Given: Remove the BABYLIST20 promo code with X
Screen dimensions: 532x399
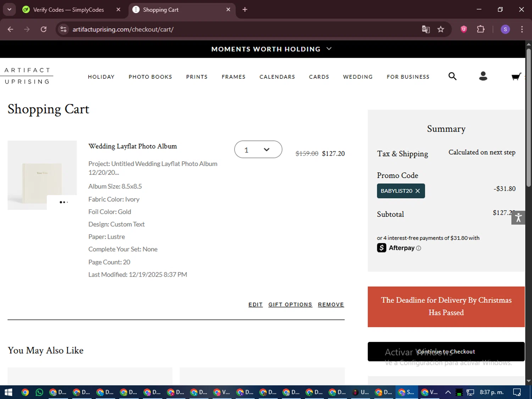Looking at the screenshot, I should (417, 191).
